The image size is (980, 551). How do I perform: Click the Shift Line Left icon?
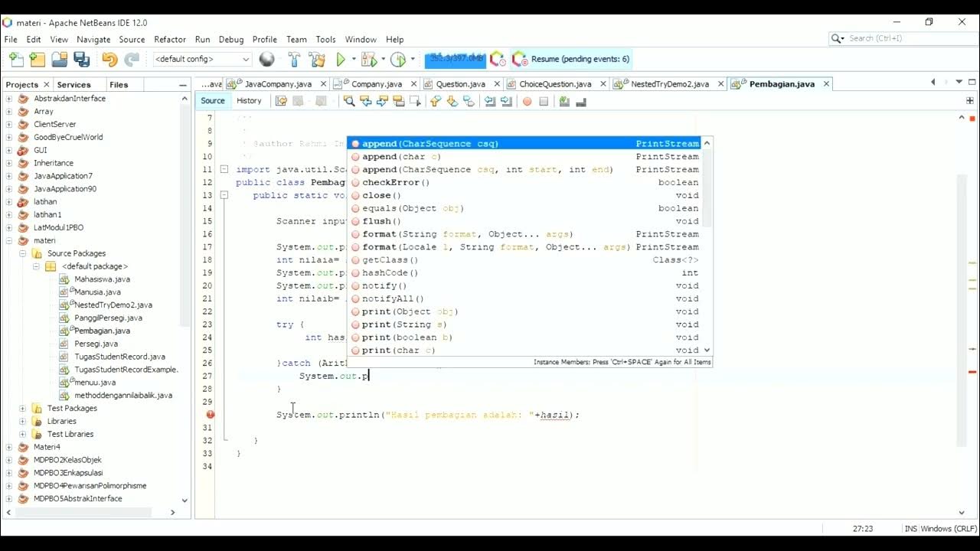click(x=490, y=101)
